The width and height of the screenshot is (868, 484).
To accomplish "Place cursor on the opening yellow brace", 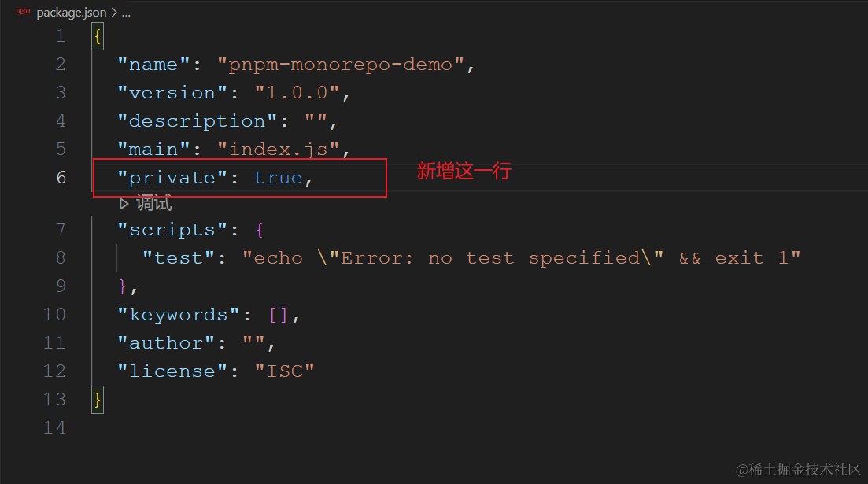I will coord(98,36).
